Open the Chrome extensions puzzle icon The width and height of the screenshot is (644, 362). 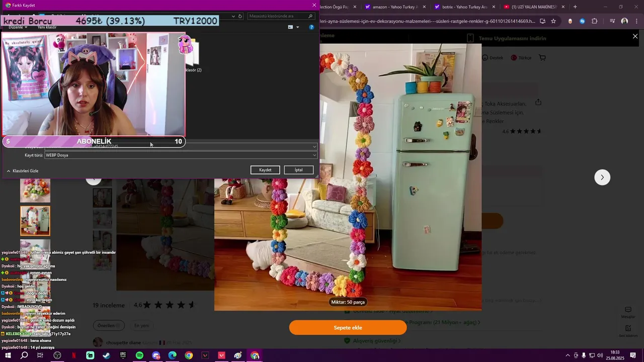[x=595, y=21]
